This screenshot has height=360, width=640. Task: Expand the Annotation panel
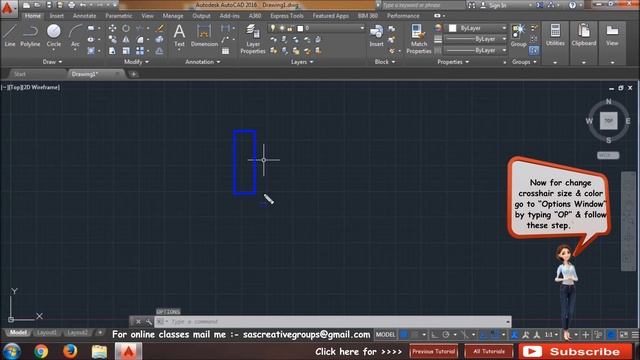202,62
